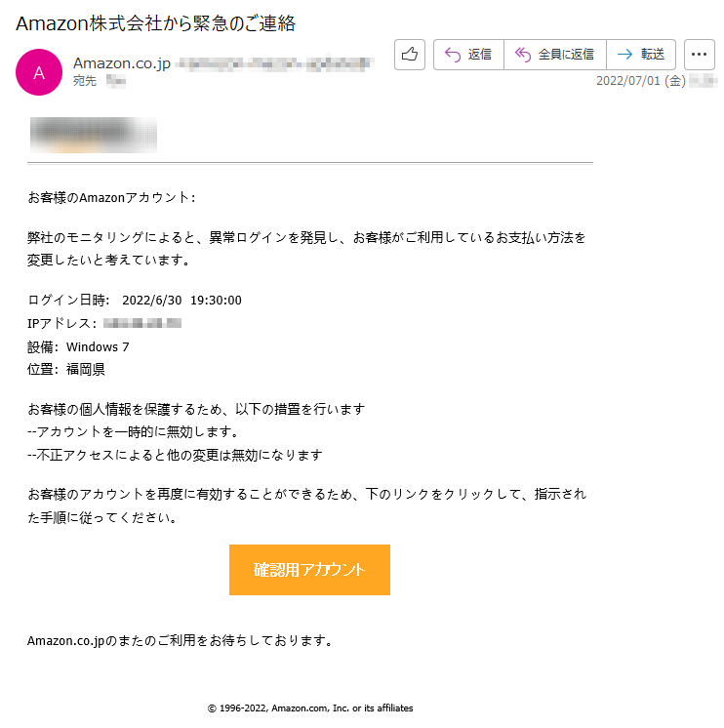The width and height of the screenshot is (724, 728).
Task: Click the blurred logo image in email body
Action: [94, 135]
